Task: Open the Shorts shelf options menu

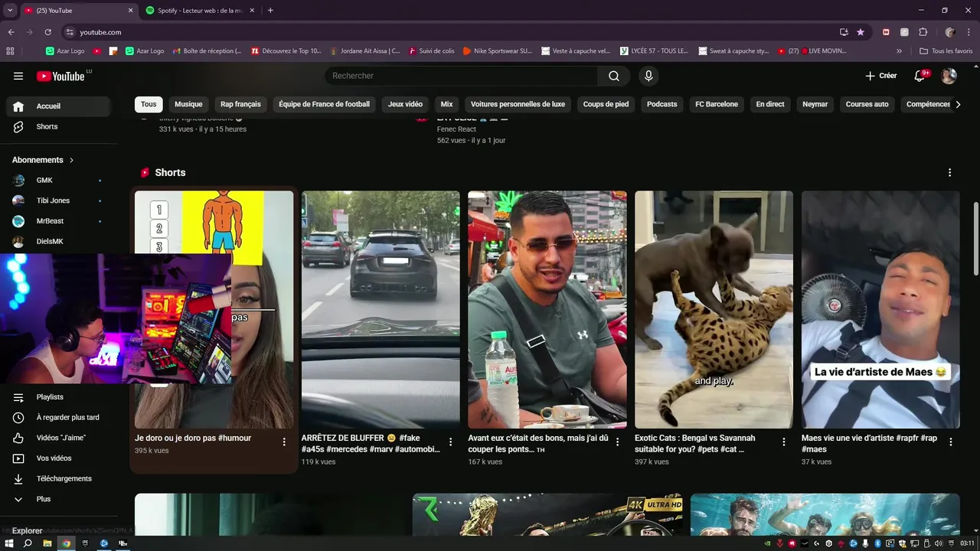Action: 950,173
